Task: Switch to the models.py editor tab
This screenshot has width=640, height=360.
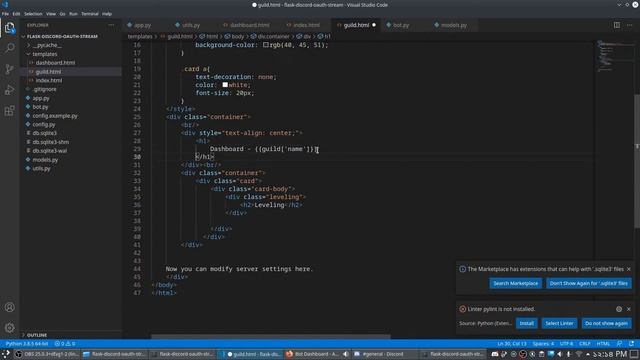Action: click(x=453, y=25)
